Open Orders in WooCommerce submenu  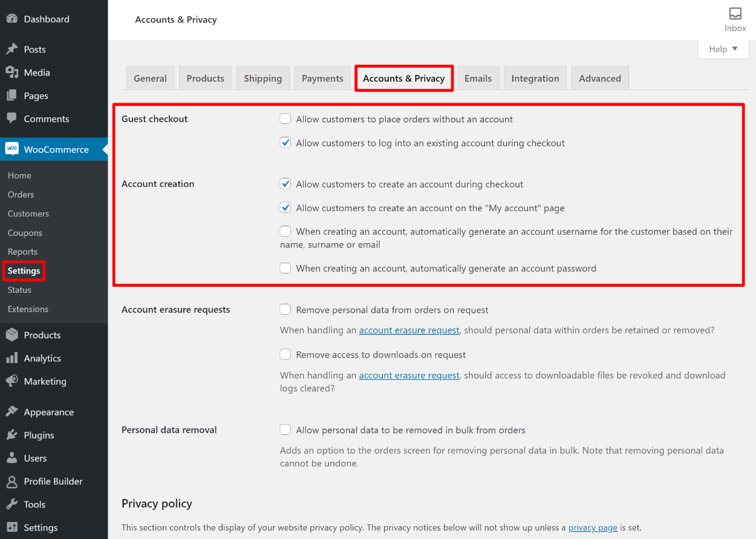(x=21, y=194)
